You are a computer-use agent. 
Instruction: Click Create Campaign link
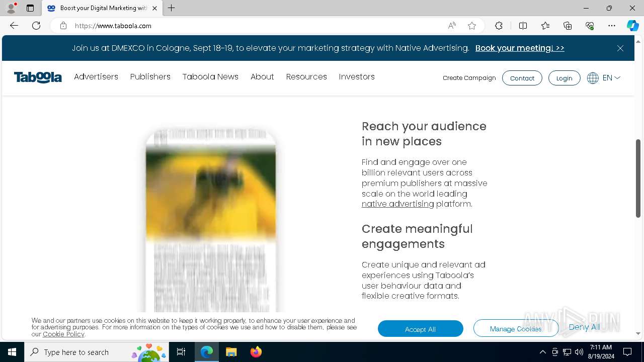(x=469, y=78)
